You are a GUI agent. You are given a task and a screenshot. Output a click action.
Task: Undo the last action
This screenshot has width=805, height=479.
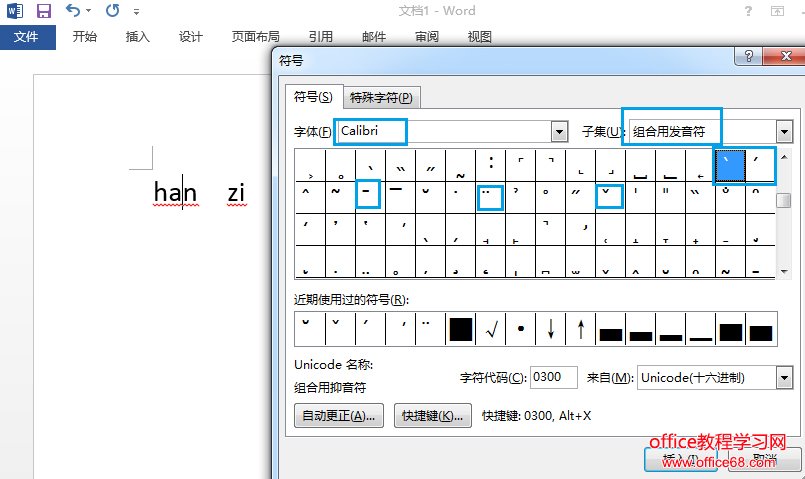[73, 10]
